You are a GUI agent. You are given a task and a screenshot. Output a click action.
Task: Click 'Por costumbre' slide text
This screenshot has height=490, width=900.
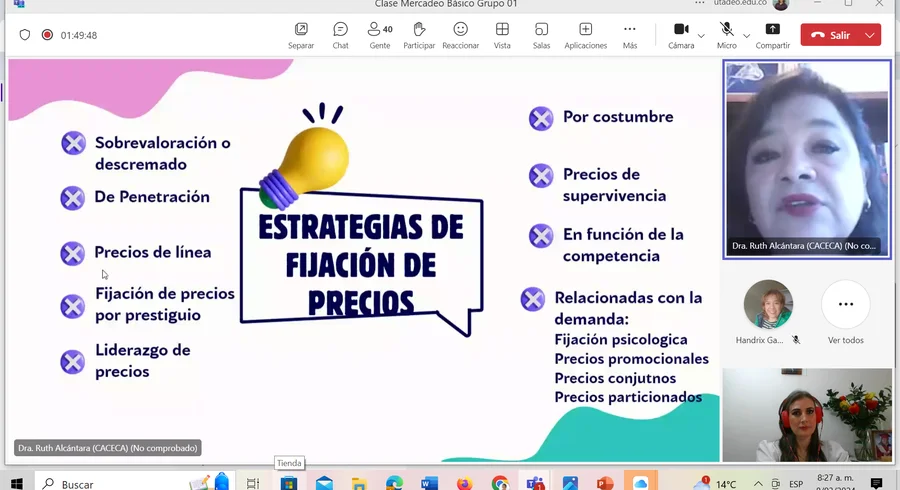click(618, 116)
